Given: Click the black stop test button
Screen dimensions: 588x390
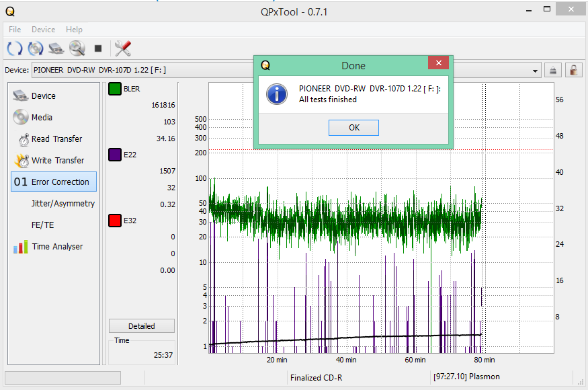Looking at the screenshot, I should click(98, 48).
